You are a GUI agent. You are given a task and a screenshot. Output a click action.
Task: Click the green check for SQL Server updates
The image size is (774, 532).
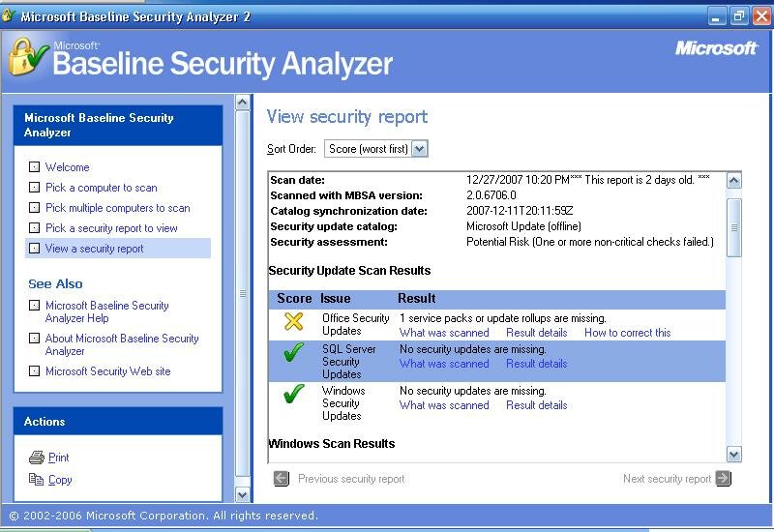coord(294,352)
